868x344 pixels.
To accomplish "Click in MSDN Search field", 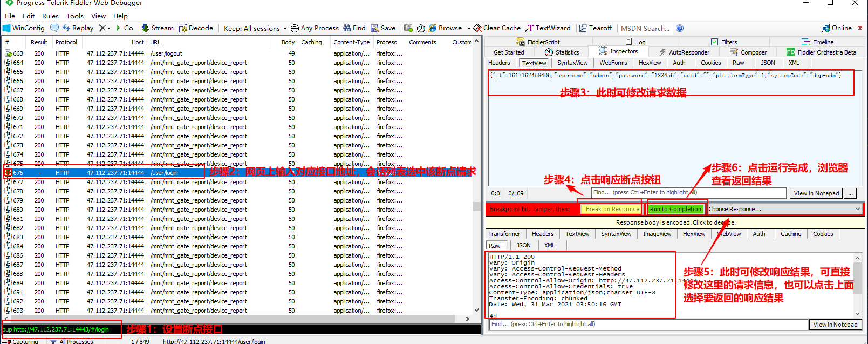I will point(645,28).
